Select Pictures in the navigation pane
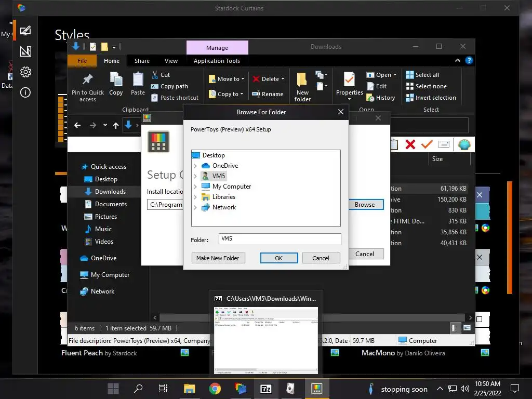The width and height of the screenshot is (532, 399). tap(101, 217)
